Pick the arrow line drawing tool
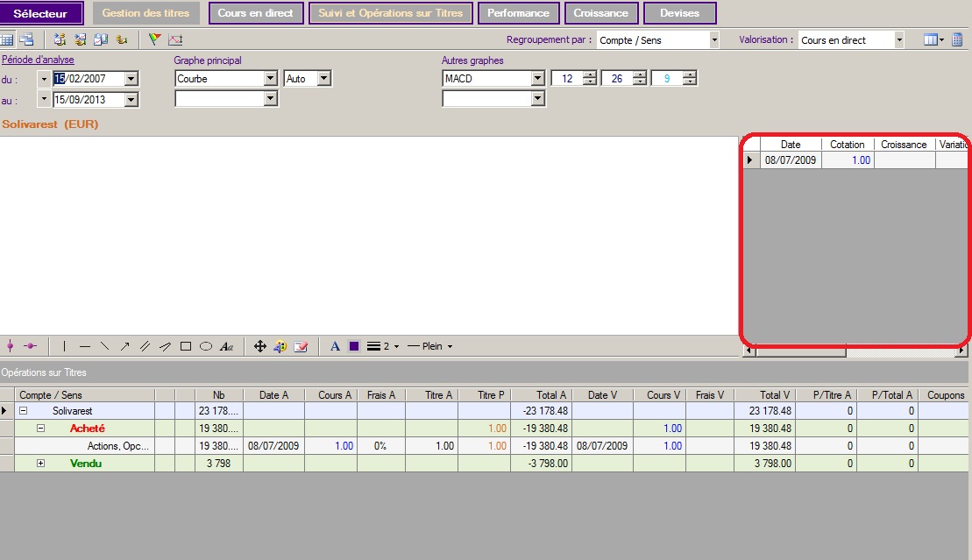This screenshot has height=560, width=972. click(124, 346)
